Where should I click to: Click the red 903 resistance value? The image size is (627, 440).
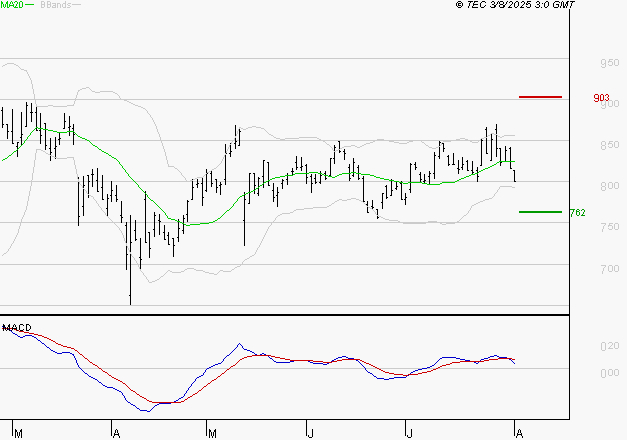point(601,98)
